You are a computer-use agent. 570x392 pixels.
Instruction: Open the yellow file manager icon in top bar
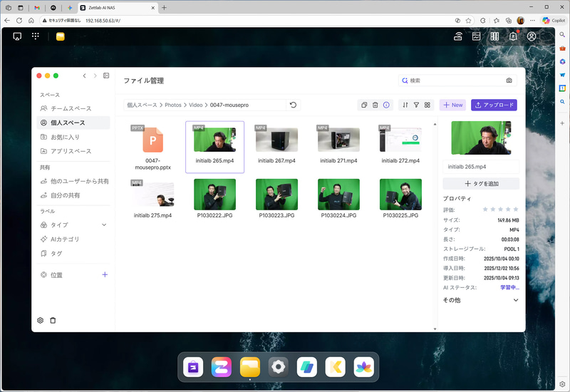click(x=61, y=36)
